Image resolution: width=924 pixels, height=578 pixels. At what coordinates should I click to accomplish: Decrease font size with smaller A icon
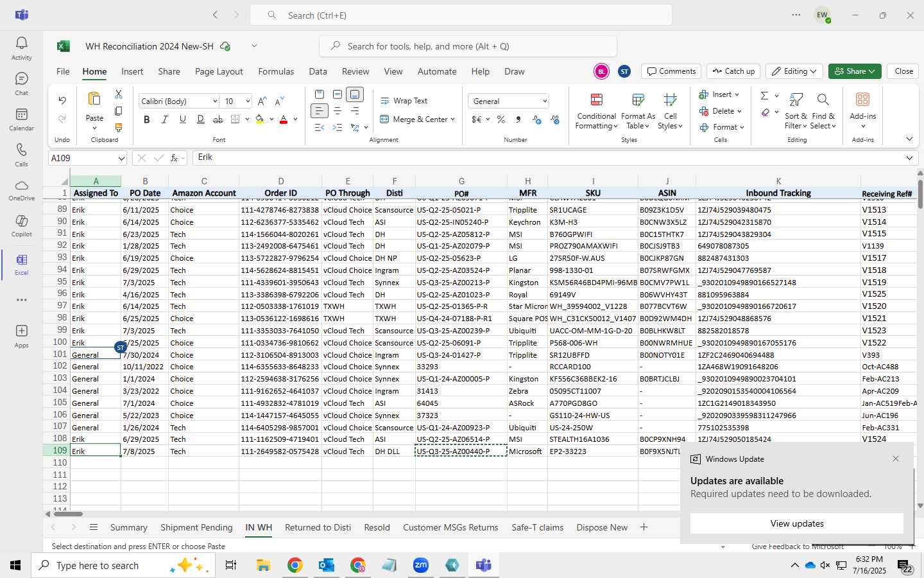pyautogui.click(x=279, y=101)
